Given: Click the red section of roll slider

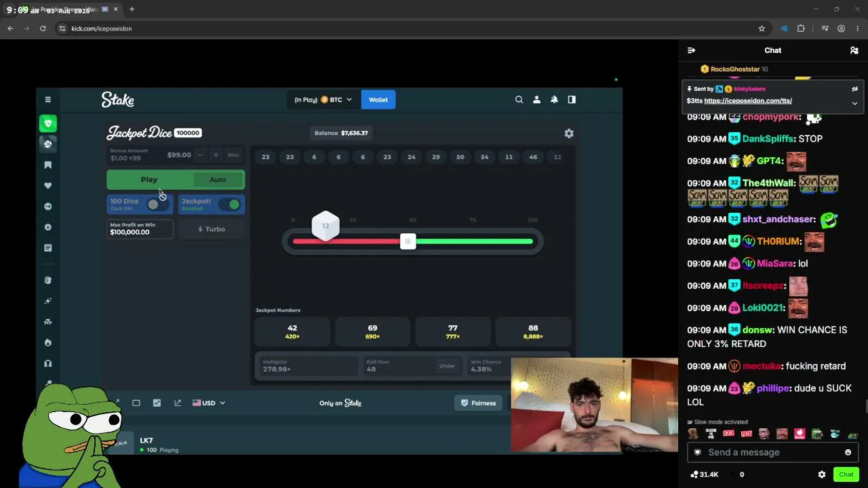Looking at the screenshot, I should 347,241.
